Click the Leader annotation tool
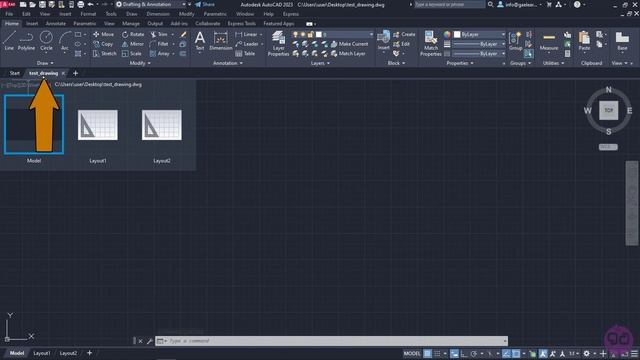The width and height of the screenshot is (640, 360). 247,44
